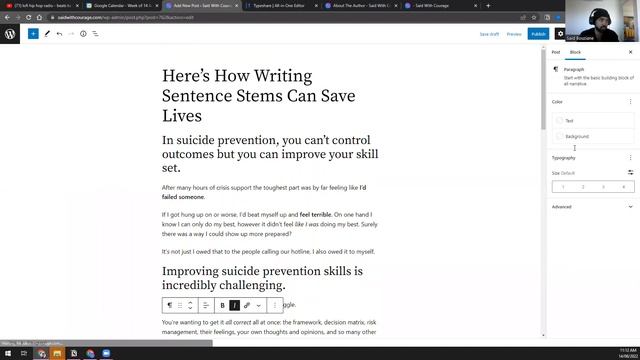The height and width of the screenshot is (360, 640).
Task: Switch to the lofi hip hop radio tab
Action: 41,6
